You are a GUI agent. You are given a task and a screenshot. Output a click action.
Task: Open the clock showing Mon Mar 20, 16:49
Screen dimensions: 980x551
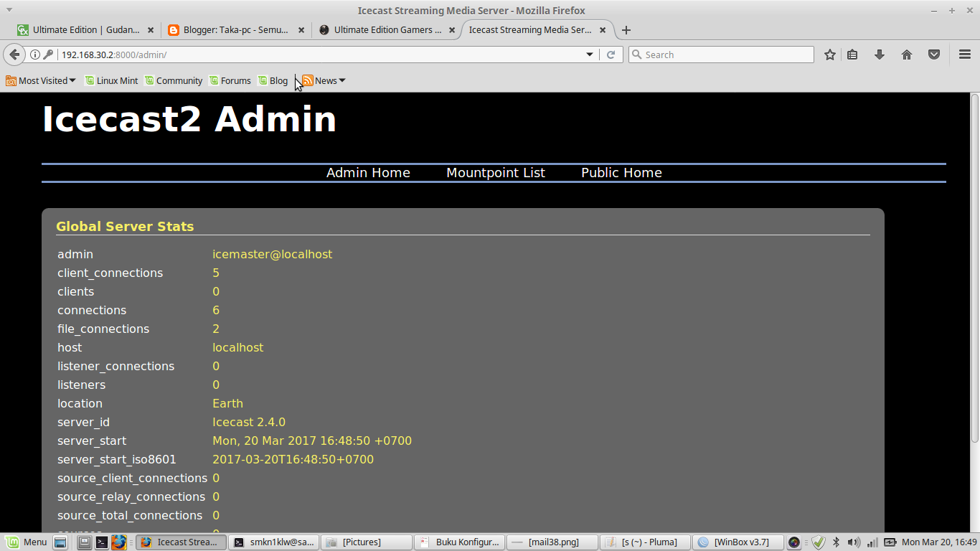(x=939, y=542)
